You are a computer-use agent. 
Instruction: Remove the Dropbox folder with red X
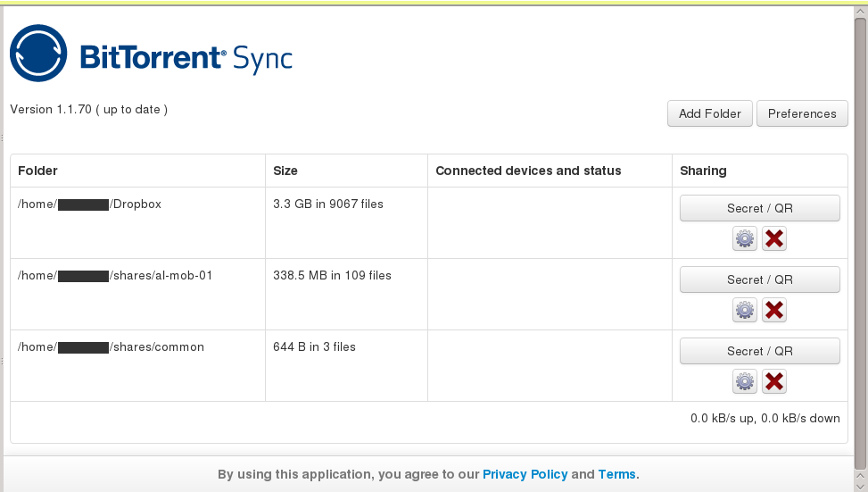[x=774, y=238]
